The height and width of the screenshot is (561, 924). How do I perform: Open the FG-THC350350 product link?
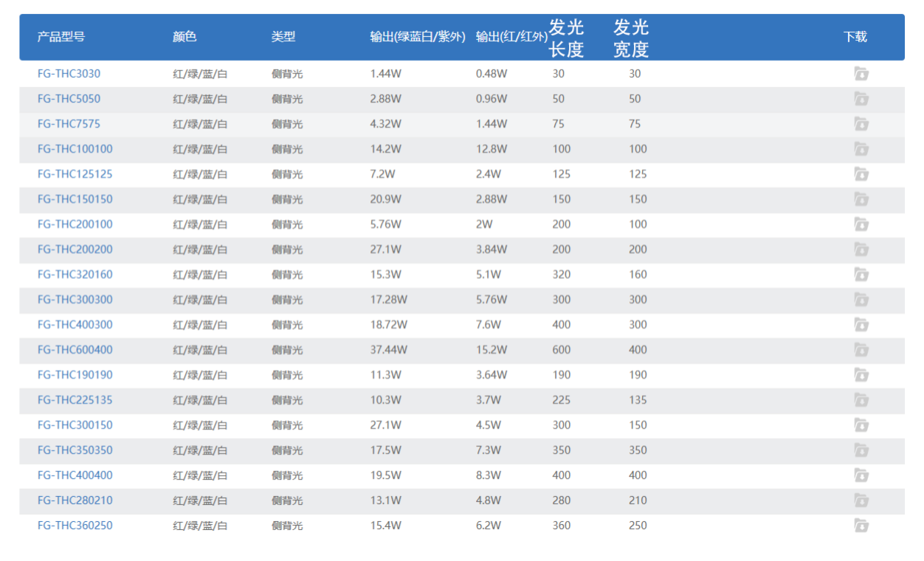click(75, 450)
